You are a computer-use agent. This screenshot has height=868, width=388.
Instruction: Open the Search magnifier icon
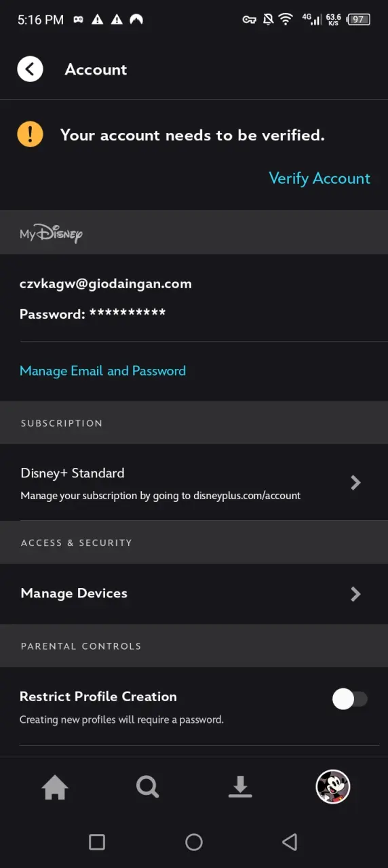tap(147, 787)
